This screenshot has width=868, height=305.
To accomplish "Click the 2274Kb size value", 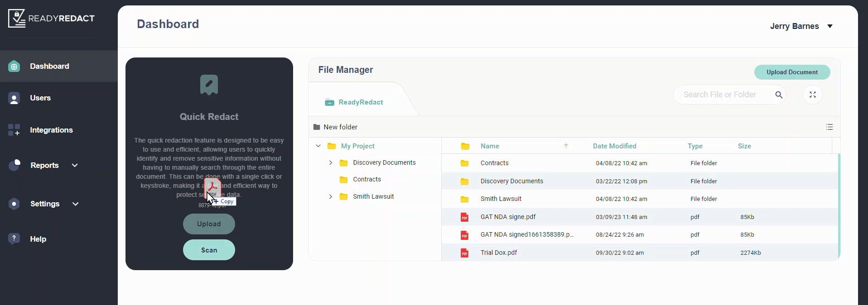I will (x=751, y=253).
